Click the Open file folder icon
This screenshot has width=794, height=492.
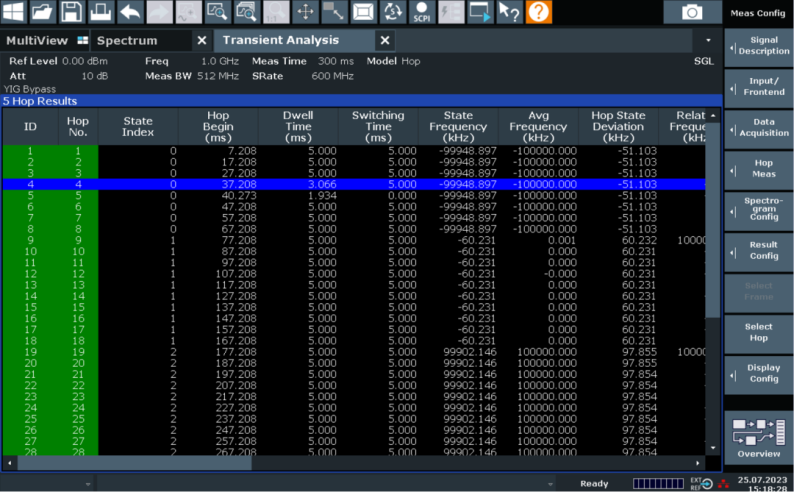pos(42,12)
